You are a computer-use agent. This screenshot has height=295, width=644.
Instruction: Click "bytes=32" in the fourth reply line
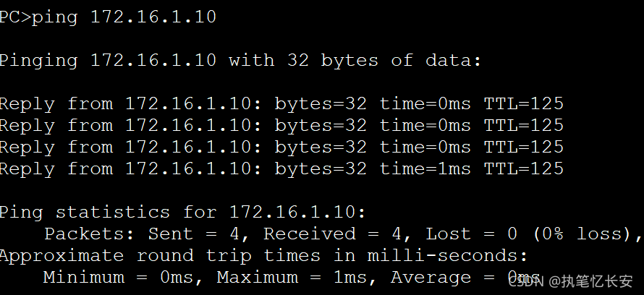pyautogui.click(x=321, y=169)
